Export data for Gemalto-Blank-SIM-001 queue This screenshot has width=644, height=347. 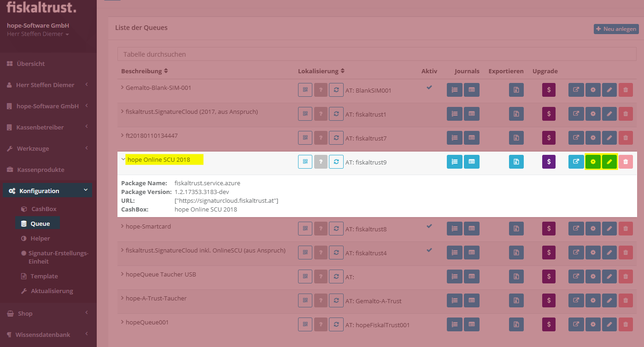pos(516,90)
